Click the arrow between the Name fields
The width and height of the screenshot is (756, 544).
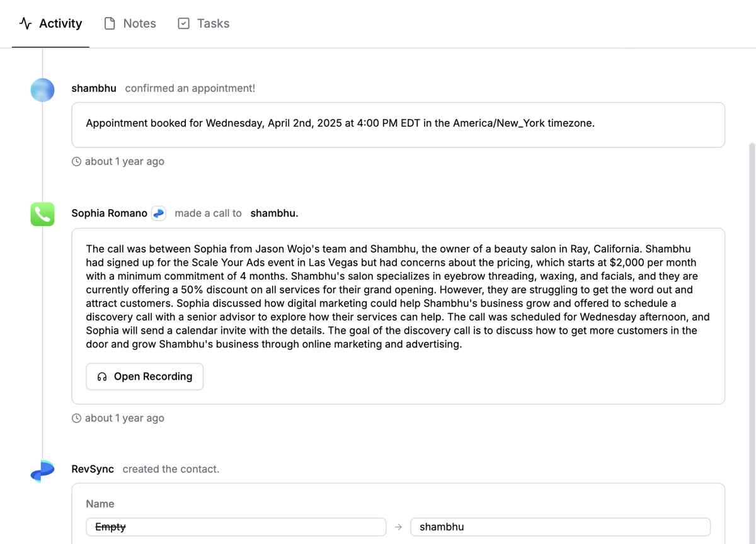point(398,527)
